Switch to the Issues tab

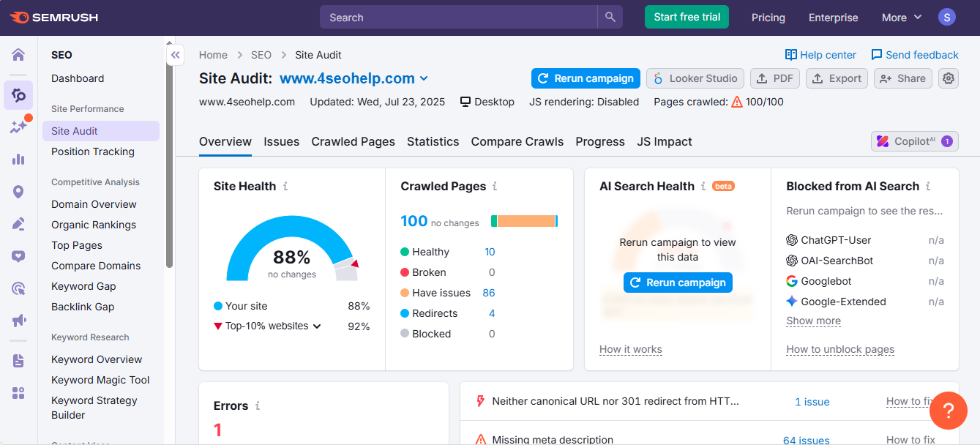282,141
